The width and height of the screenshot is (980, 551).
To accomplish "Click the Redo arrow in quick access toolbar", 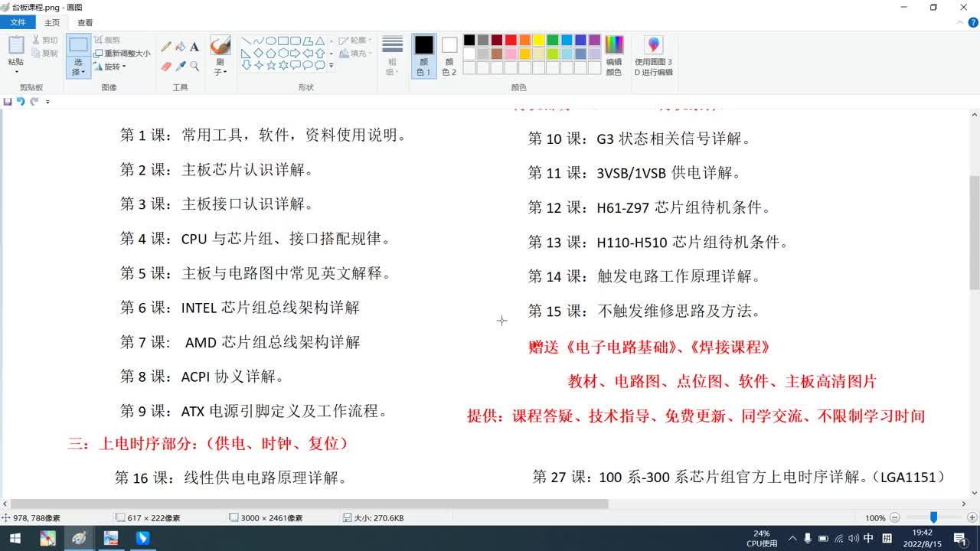I will pos(34,101).
